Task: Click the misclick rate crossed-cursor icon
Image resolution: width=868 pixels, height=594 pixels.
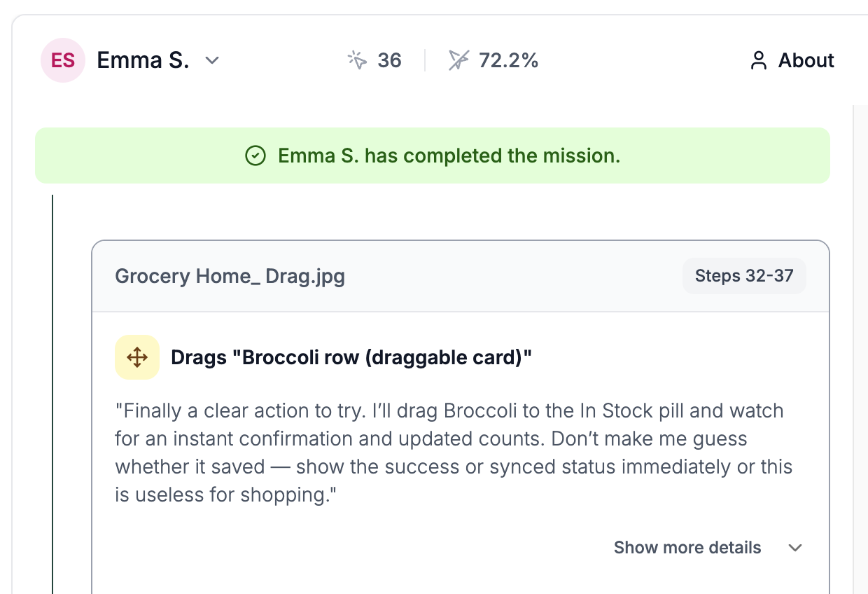Action: 458,60
